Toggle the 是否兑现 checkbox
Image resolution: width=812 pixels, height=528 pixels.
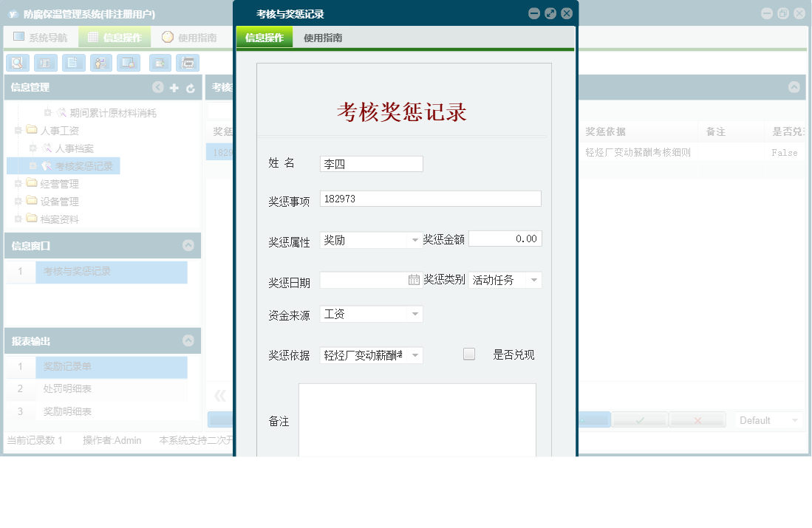pos(468,354)
